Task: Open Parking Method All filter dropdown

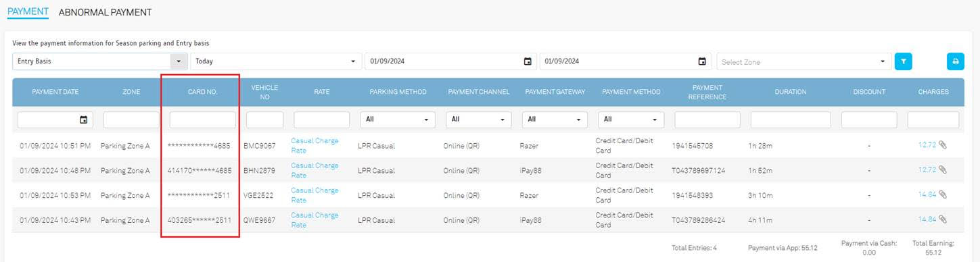Action: coord(398,120)
